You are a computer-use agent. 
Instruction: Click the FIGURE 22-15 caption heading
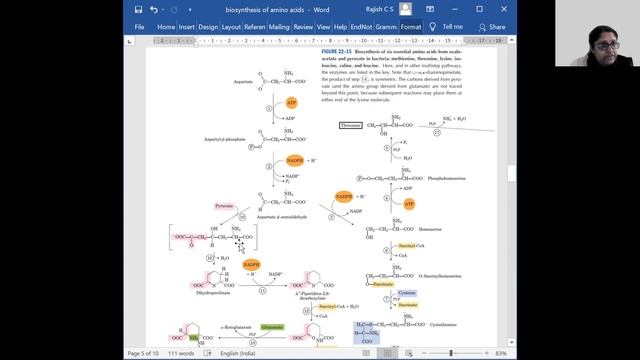(336, 52)
